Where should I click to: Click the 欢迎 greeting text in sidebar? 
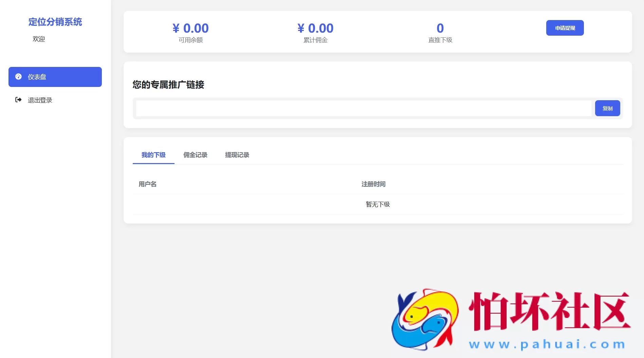pyautogui.click(x=39, y=39)
